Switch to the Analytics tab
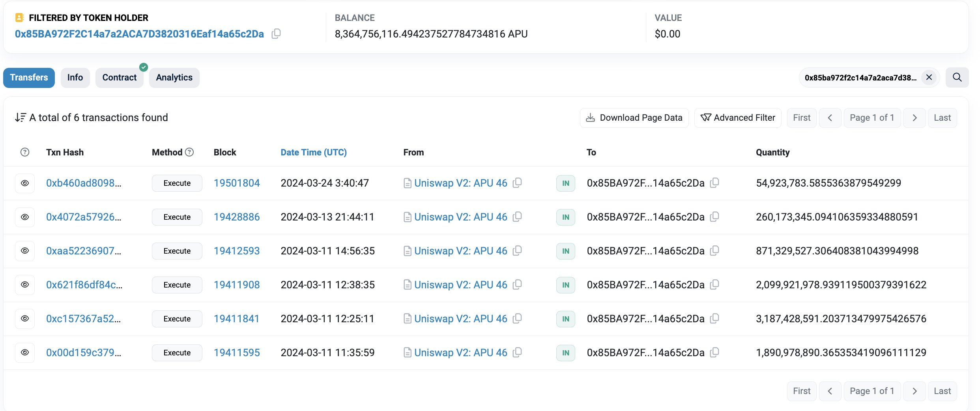The image size is (980, 411). [174, 78]
